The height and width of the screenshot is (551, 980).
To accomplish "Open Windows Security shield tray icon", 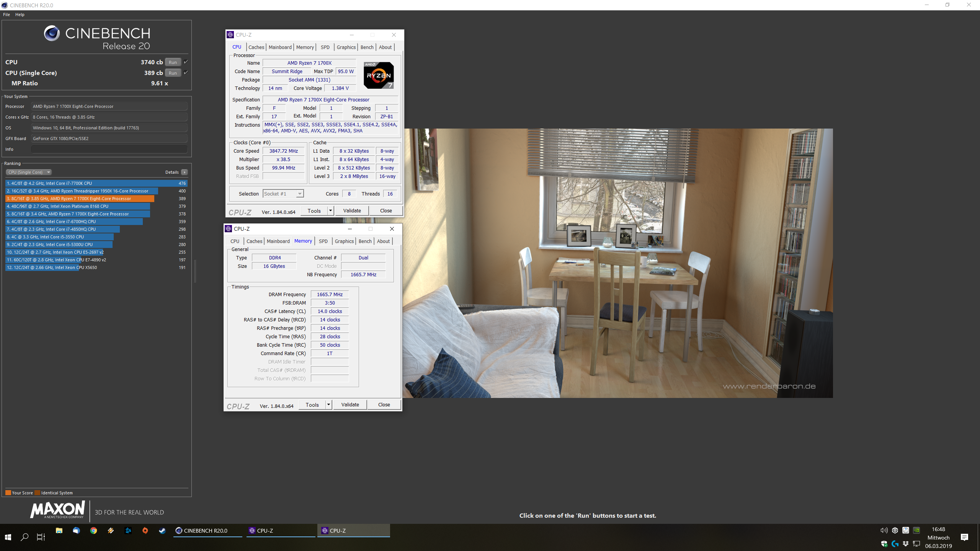I will 884,544.
